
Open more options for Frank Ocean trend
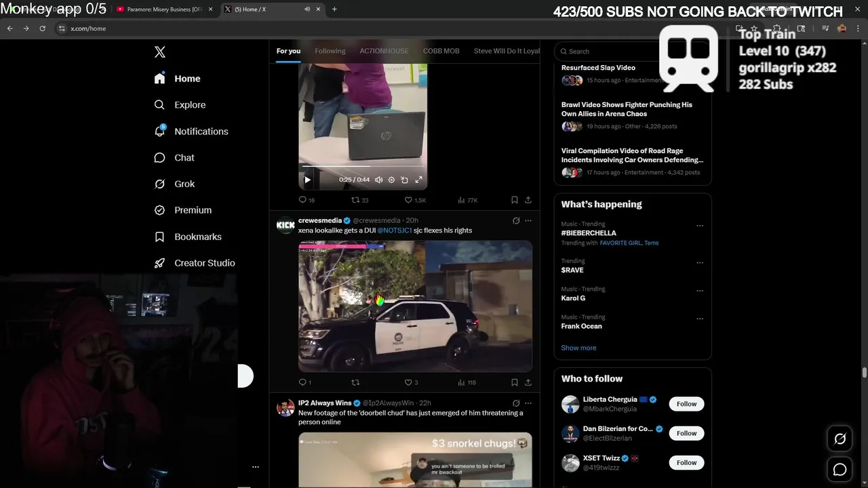(x=700, y=319)
